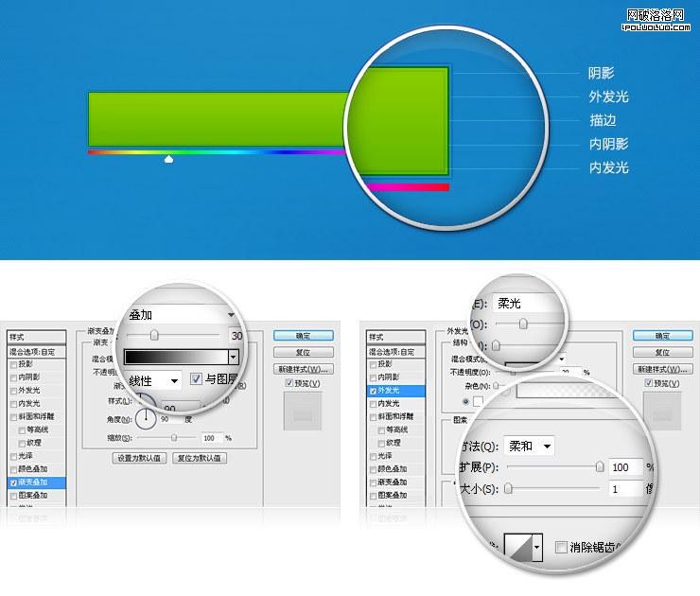Enable 斜面和浮雕 in the right Outer Glow dialog
Image resolution: width=700 pixels, height=596 pixels.
373,417
